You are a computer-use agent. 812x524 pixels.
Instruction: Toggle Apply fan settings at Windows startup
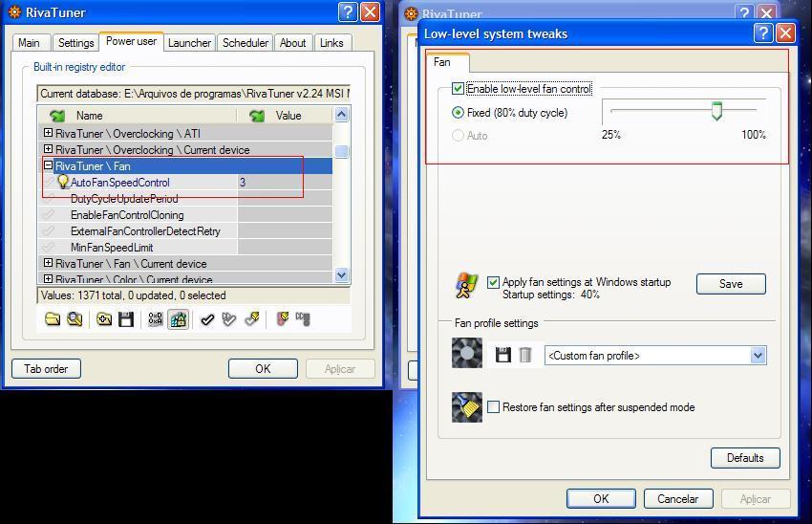[x=493, y=282]
